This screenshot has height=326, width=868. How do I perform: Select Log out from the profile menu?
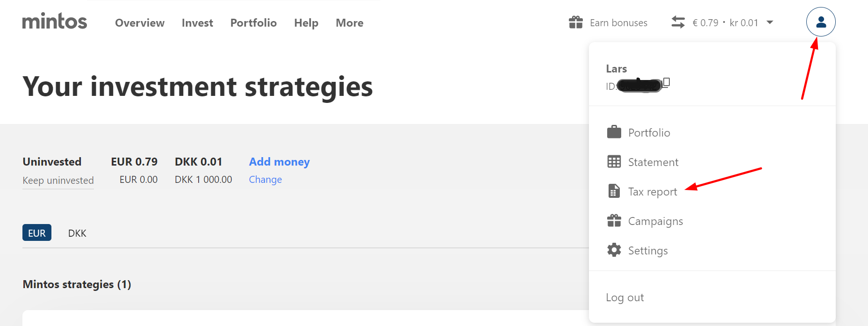[x=625, y=297]
